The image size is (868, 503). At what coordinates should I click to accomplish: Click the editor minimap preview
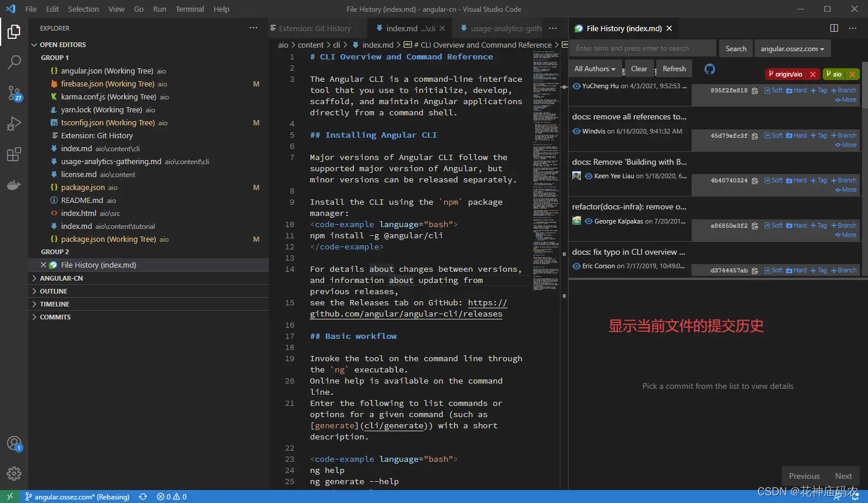coord(546,171)
